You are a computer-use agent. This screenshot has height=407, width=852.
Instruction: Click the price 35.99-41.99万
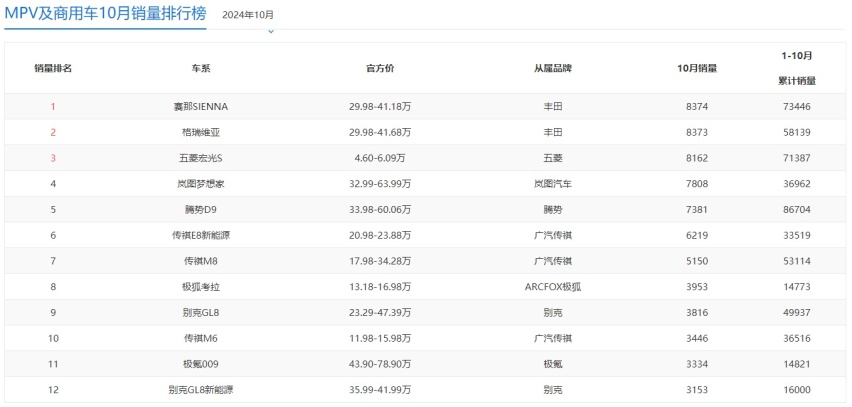pyautogui.click(x=380, y=390)
